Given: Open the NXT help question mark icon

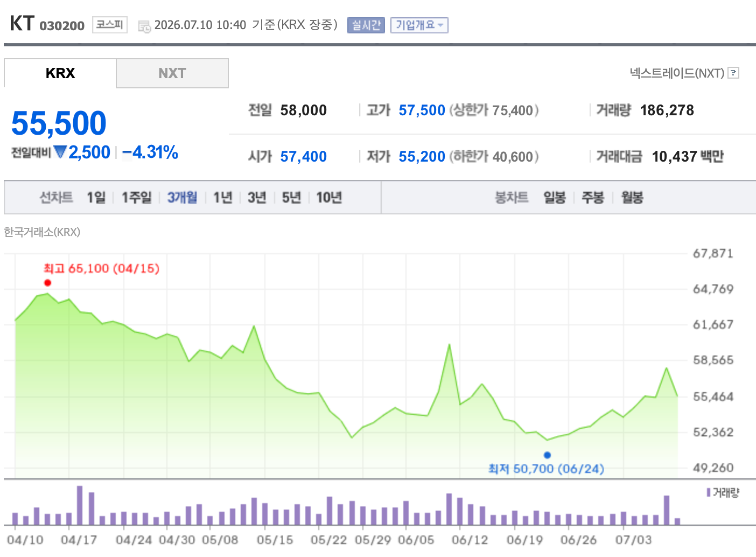Looking at the screenshot, I should click(733, 73).
